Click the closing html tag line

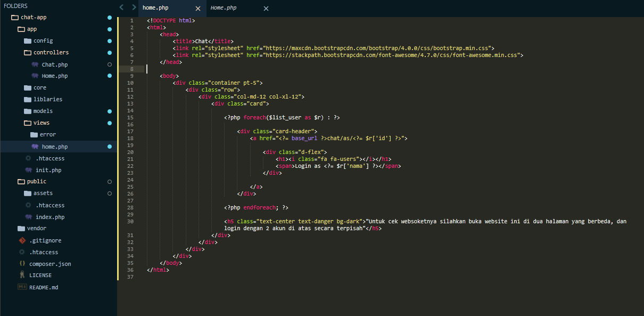158,270
